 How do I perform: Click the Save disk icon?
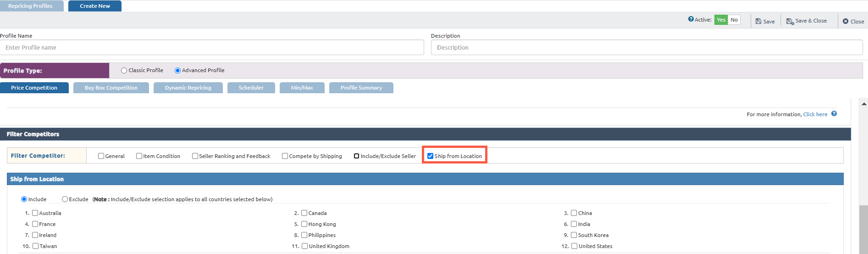[x=758, y=21]
